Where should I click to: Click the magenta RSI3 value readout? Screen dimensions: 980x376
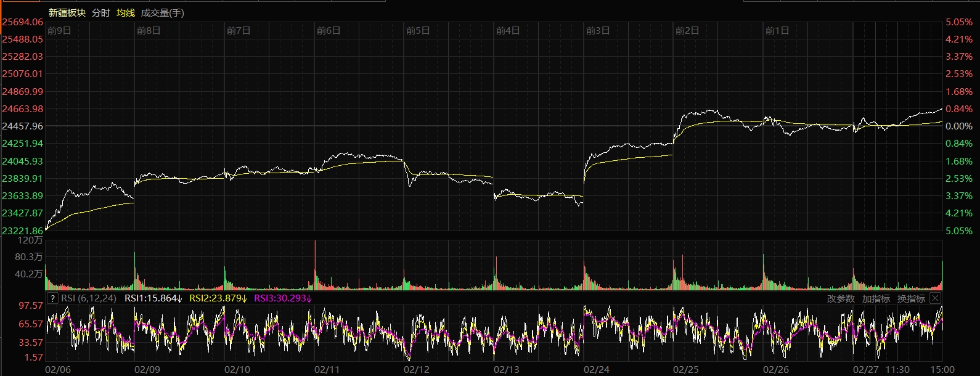(283, 298)
